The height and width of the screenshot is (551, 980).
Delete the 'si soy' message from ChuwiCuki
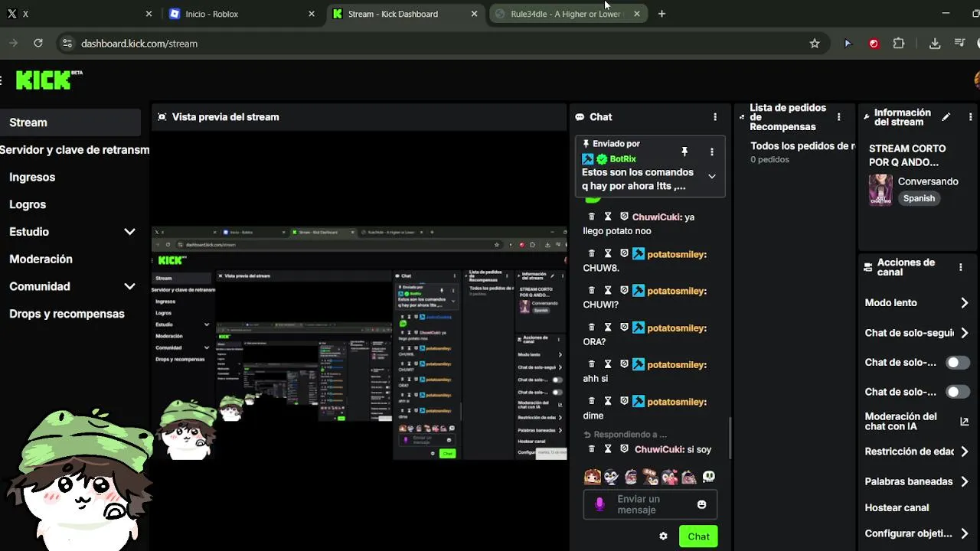(x=591, y=449)
